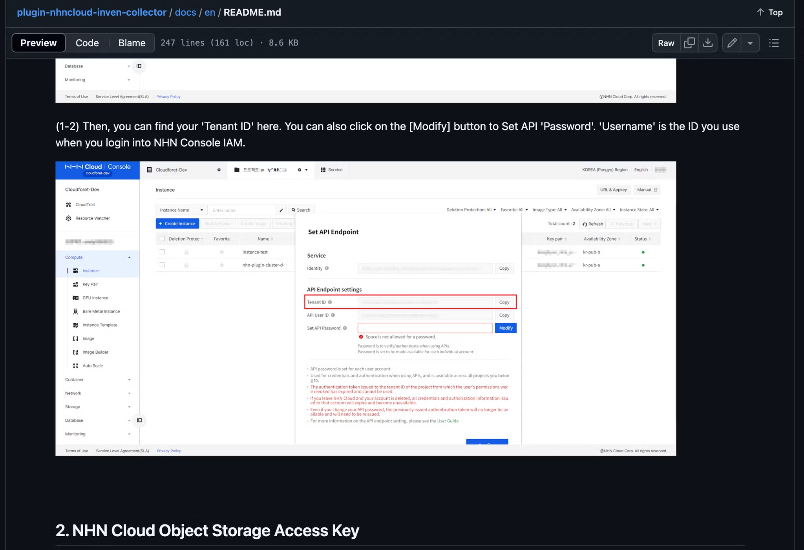Image resolution: width=804 pixels, height=550 pixels.
Task: Download the raw file
Action: [708, 43]
